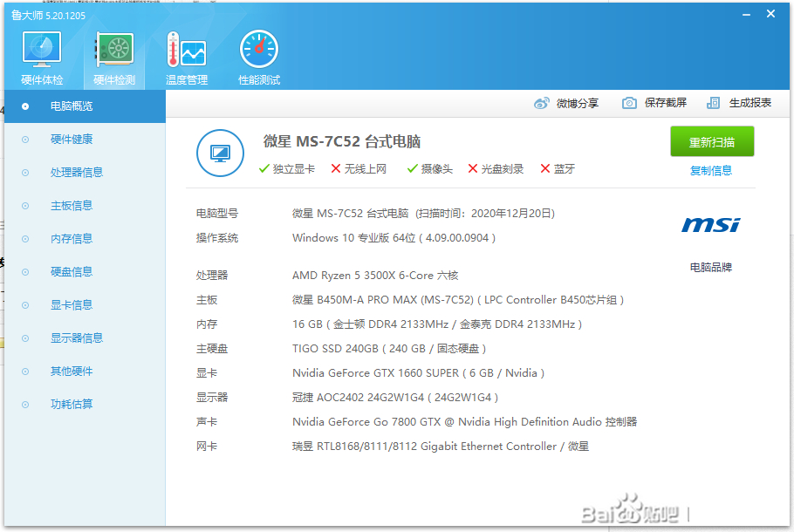The height and width of the screenshot is (532, 794).
Task: Click the 瑞昱 RTL8168 network card value
Action: (x=441, y=447)
